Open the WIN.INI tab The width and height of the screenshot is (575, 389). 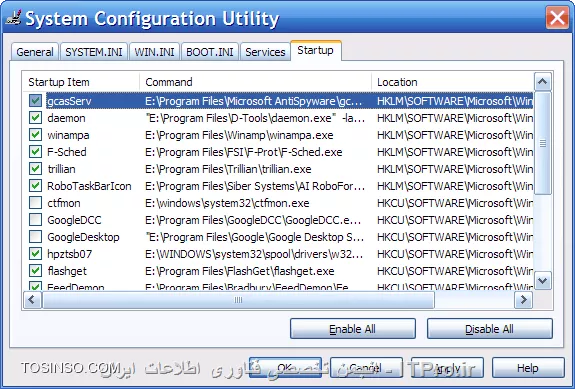pyautogui.click(x=154, y=52)
